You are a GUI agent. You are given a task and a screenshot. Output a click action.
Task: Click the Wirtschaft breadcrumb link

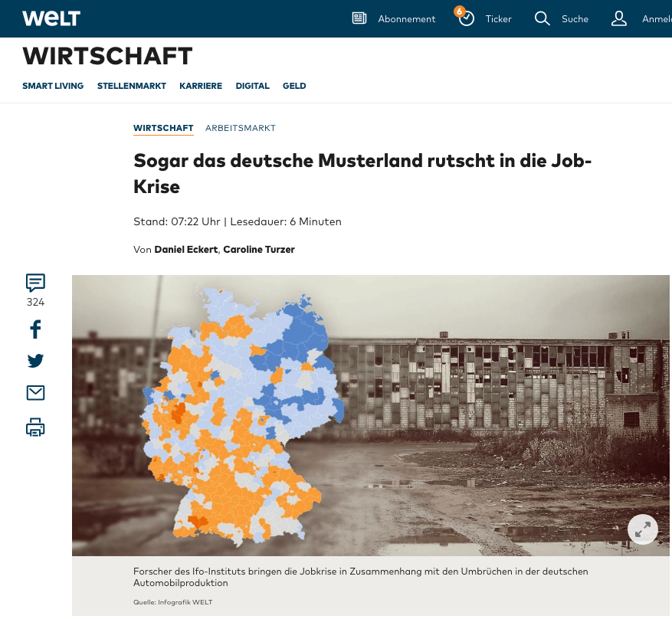[x=163, y=128]
